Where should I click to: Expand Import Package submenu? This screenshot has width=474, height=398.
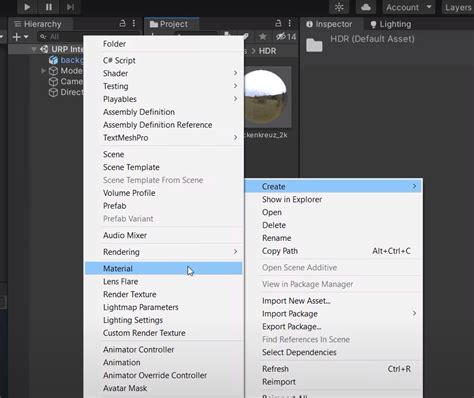pos(333,314)
